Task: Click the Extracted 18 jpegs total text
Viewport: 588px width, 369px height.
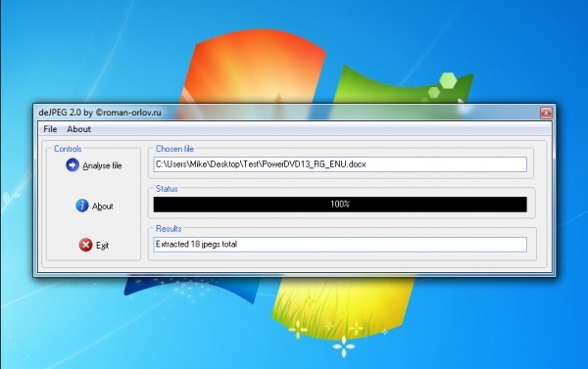Action: tap(196, 245)
